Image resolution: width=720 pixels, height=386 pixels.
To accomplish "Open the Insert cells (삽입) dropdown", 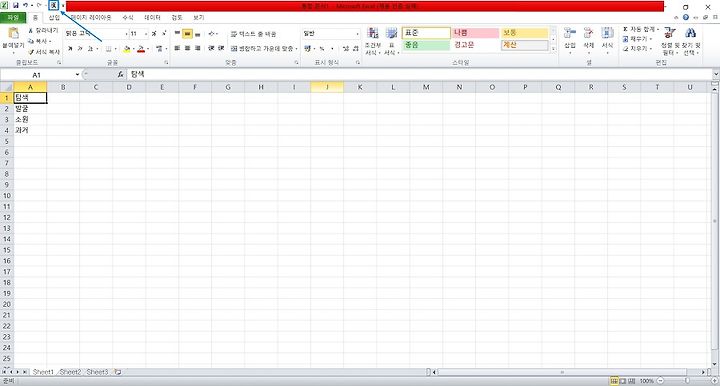I will 570,41.
